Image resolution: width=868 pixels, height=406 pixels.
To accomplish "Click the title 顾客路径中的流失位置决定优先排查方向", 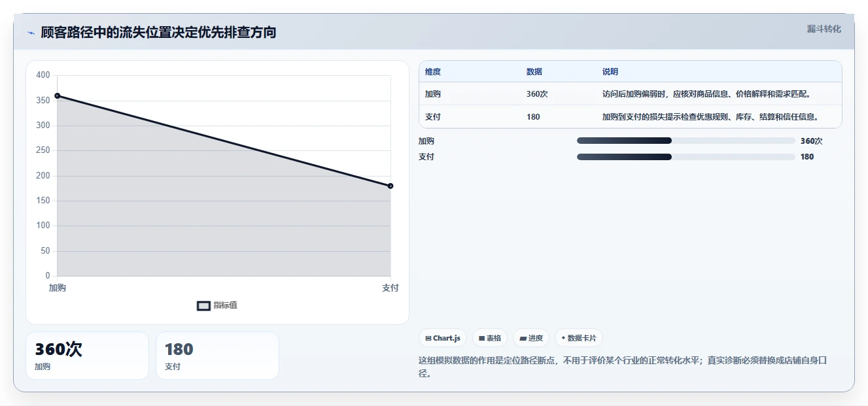I will tap(158, 32).
